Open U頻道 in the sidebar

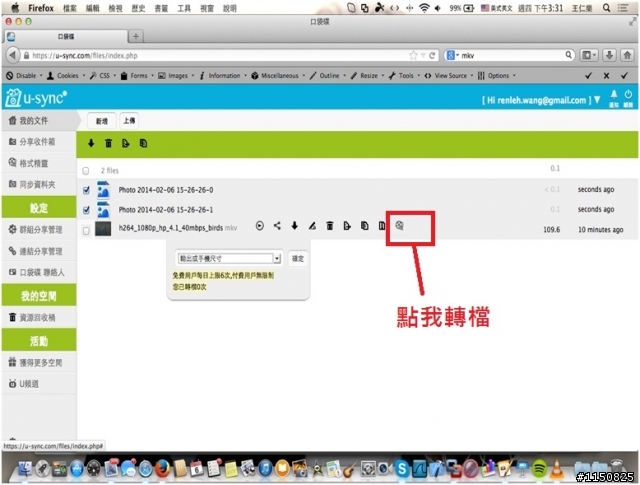coord(39,384)
